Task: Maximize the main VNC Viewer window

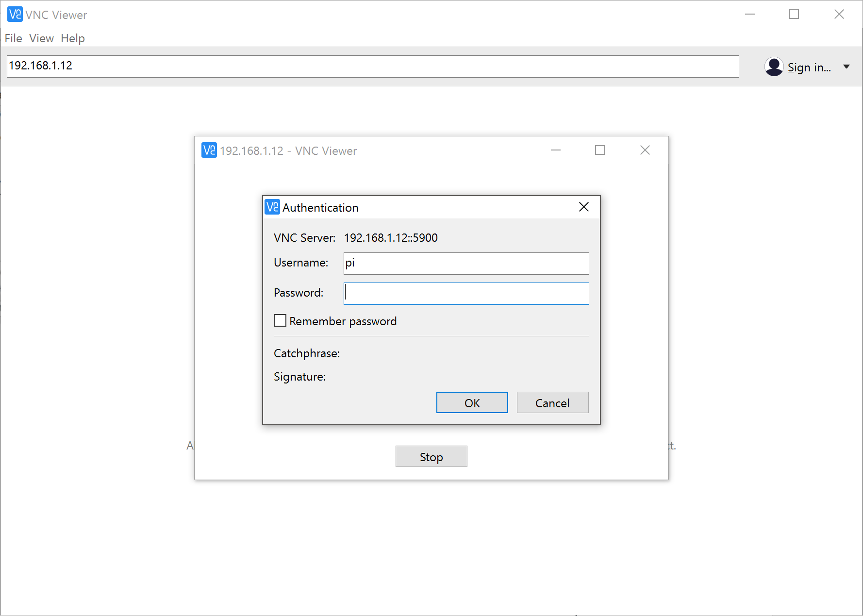Action: point(794,15)
